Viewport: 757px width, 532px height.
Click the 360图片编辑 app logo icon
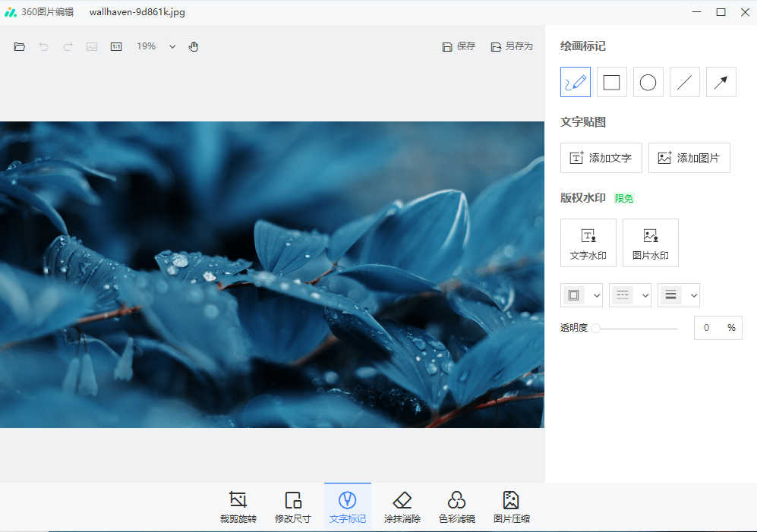click(11, 12)
